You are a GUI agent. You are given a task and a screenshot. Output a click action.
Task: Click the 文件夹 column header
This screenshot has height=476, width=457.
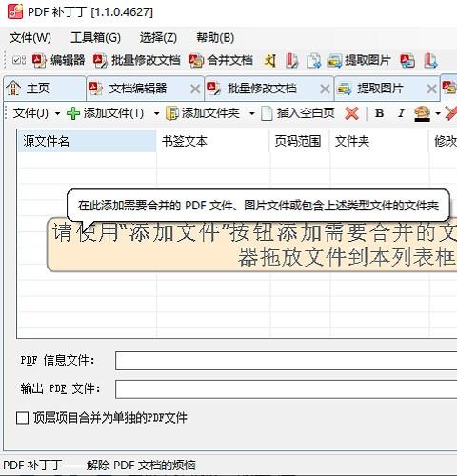tap(380, 141)
